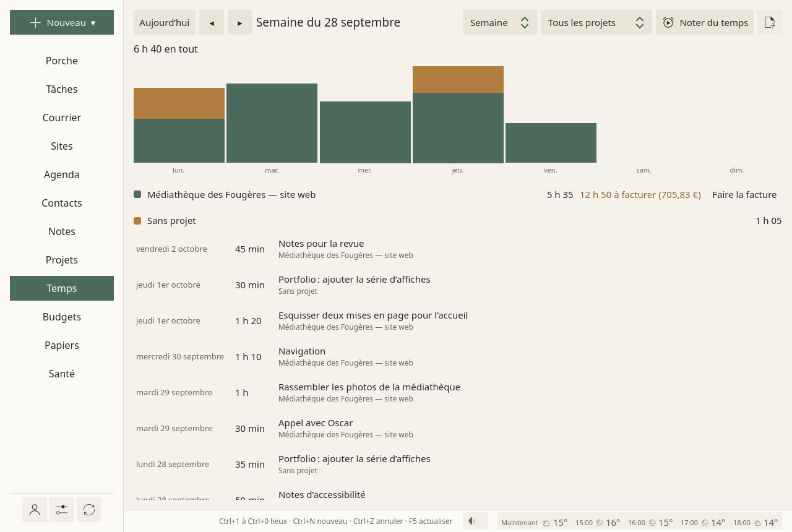Open the settings sliders icon in sidebar
Viewport: 792px width, 532px height.
click(x=62, y=510)
